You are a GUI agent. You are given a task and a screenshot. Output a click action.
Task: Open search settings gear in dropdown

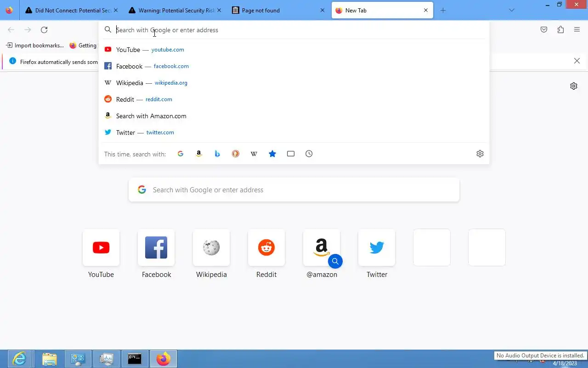[x=480, y=154]
